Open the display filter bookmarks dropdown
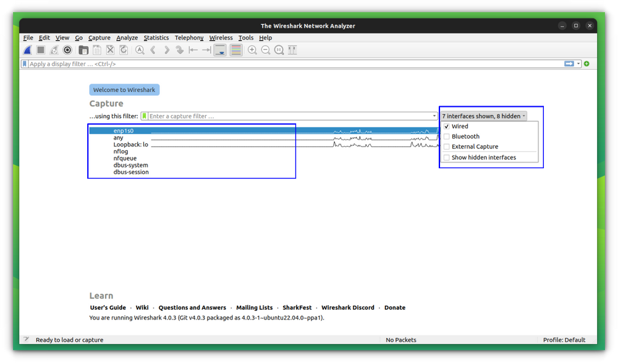618x364 pixels. [x=25, y=64]
